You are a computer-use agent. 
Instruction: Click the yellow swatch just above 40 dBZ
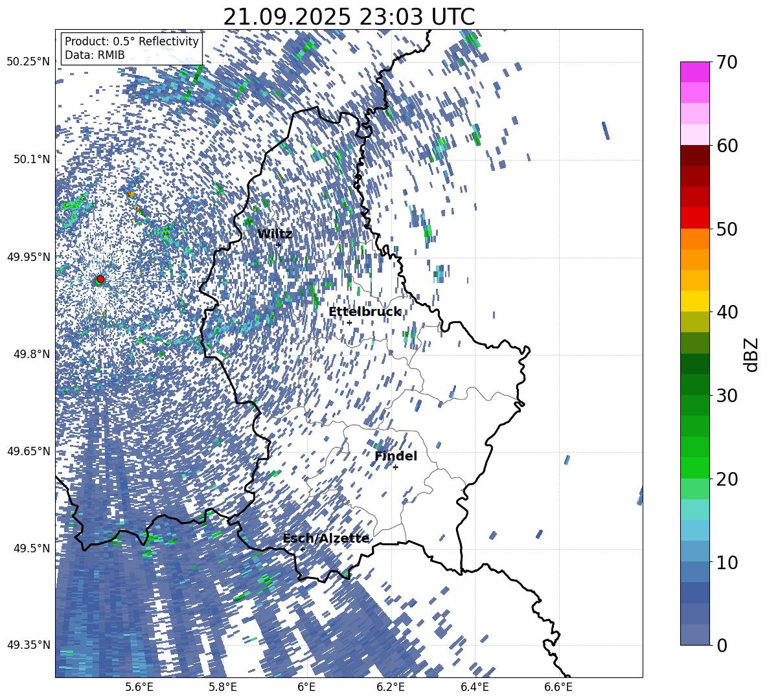pyautogui.click(x=694, y=301)
